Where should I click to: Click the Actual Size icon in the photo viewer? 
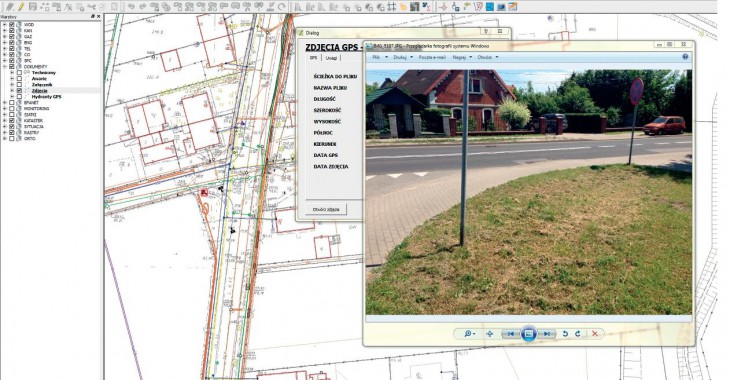(489, 333)
